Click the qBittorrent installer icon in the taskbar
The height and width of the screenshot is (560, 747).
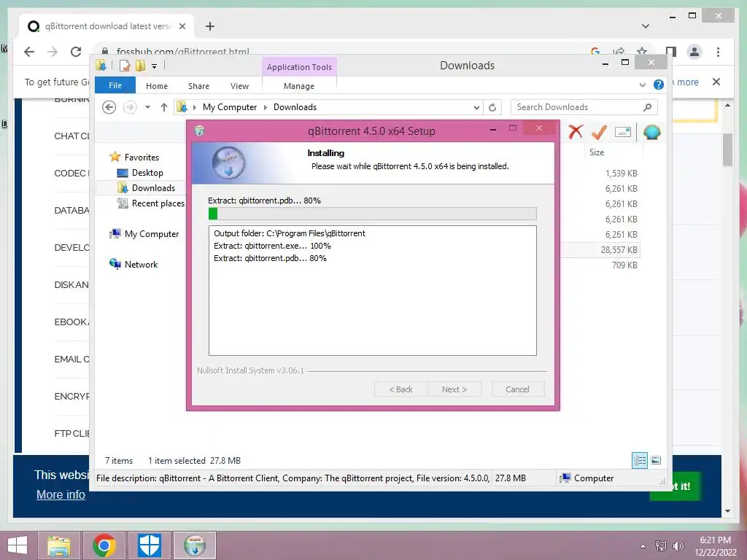coord(194,545)
